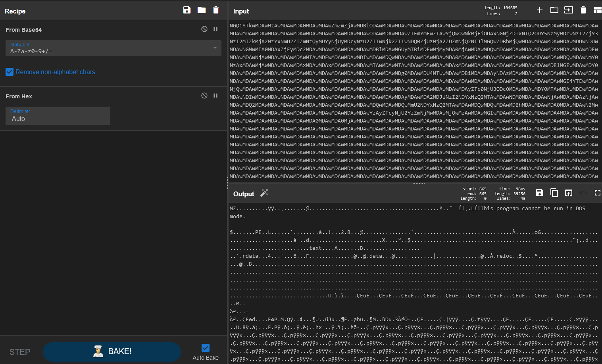Click the BAKE! button
Screen dimensions: 602x364
tap(112, 352)
